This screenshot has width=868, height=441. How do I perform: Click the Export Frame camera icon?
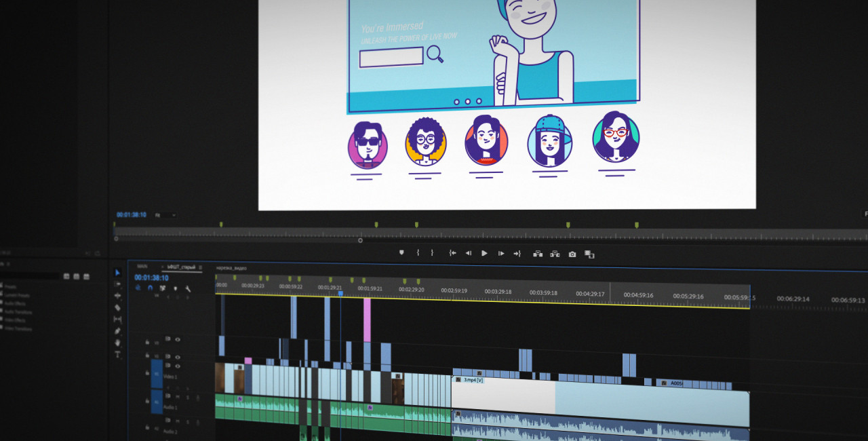click(572, 254)
